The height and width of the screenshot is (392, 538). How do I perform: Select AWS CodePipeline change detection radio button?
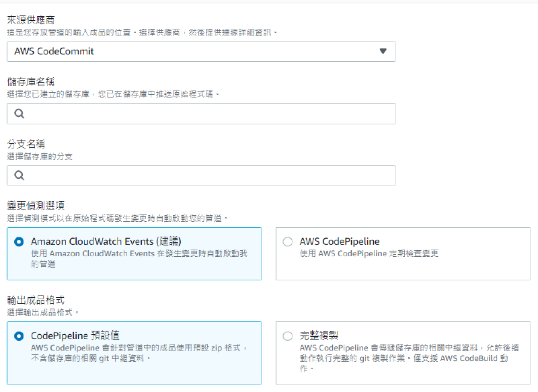[x=287, y=239]
